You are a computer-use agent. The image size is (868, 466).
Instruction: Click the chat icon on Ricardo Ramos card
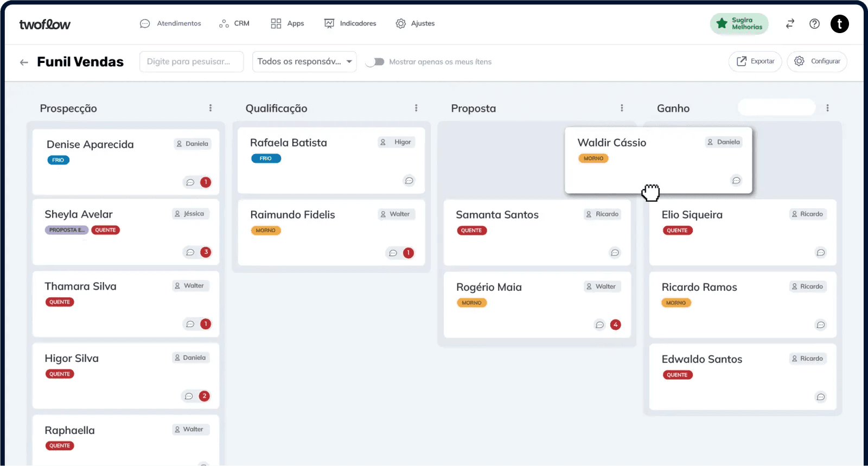click(821, 325)
